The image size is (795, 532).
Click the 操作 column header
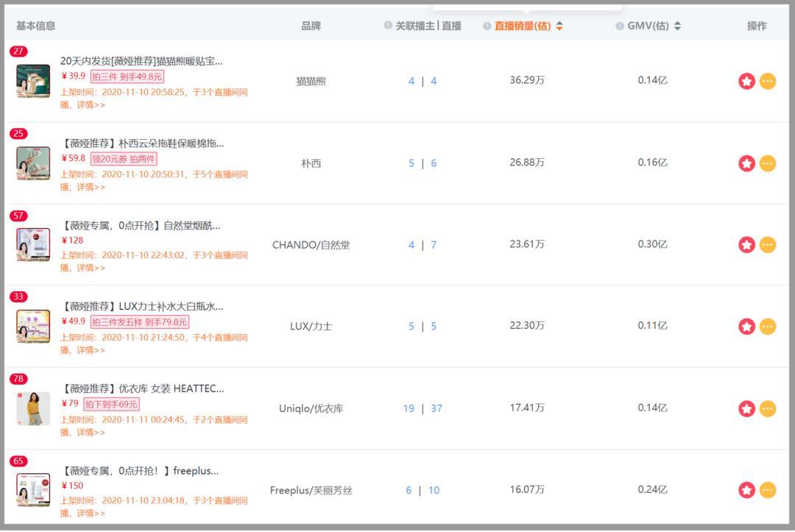(x=757, y=26)
